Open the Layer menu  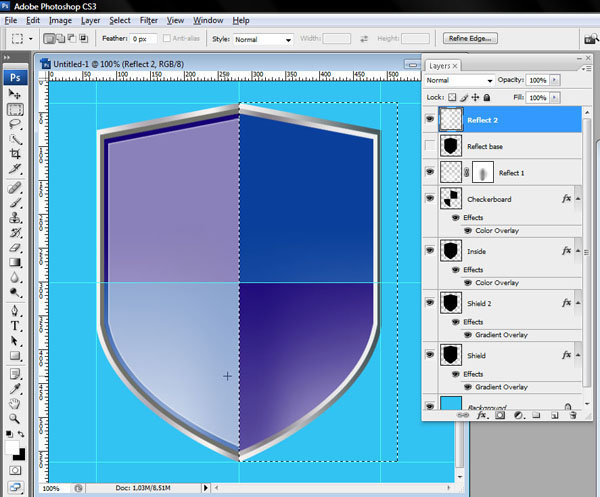[x=90, y=20]
